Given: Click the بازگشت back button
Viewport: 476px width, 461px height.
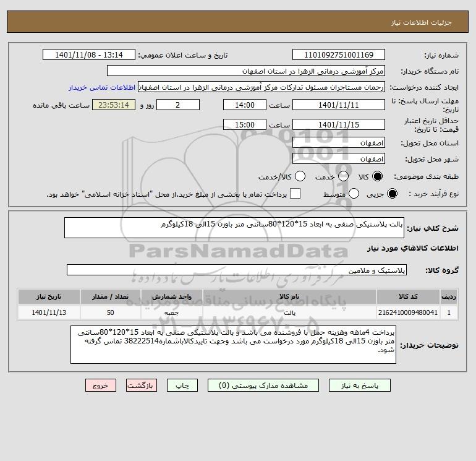Looking at the screenshot, I should click(142, 386).
